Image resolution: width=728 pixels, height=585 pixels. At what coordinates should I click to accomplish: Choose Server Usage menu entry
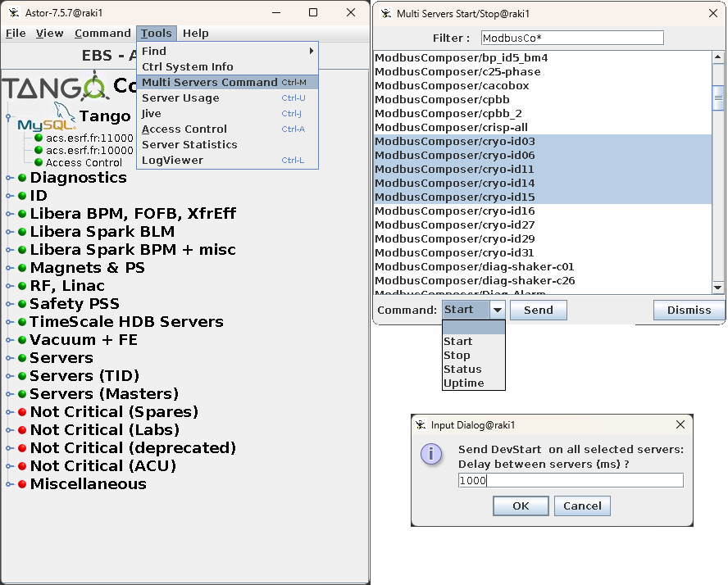[228, 97]
